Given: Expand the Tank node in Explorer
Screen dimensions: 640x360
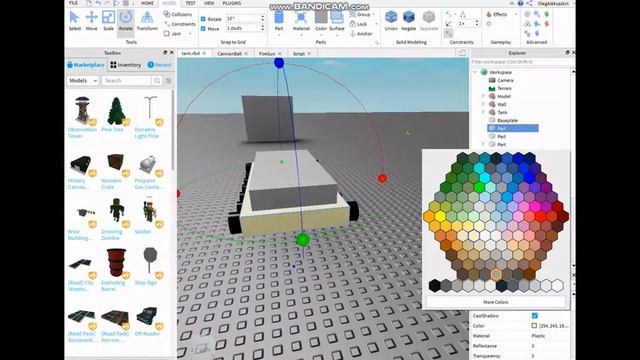Looking at the screenshot, I should [483, 112].
